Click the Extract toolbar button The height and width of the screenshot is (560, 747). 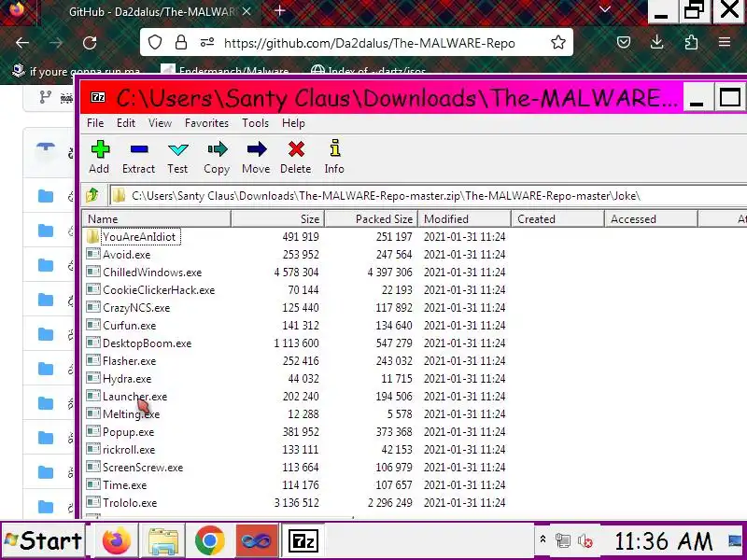tap(138, 157)
